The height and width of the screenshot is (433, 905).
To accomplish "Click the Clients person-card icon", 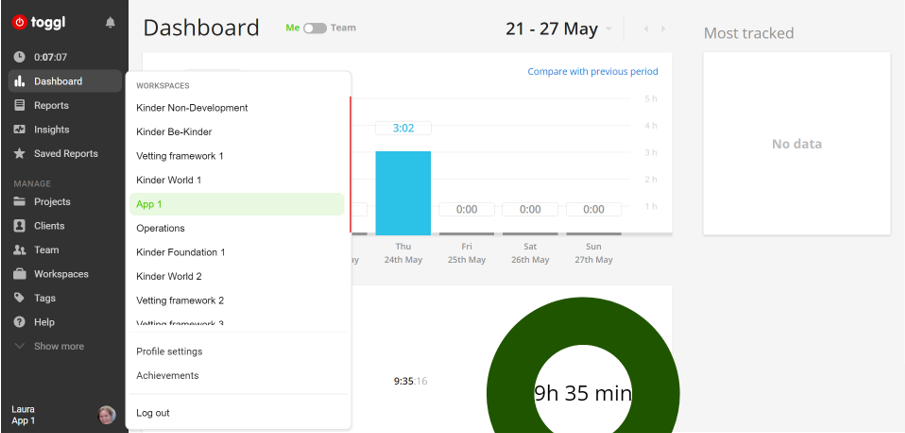I will (x=20, y=226).
